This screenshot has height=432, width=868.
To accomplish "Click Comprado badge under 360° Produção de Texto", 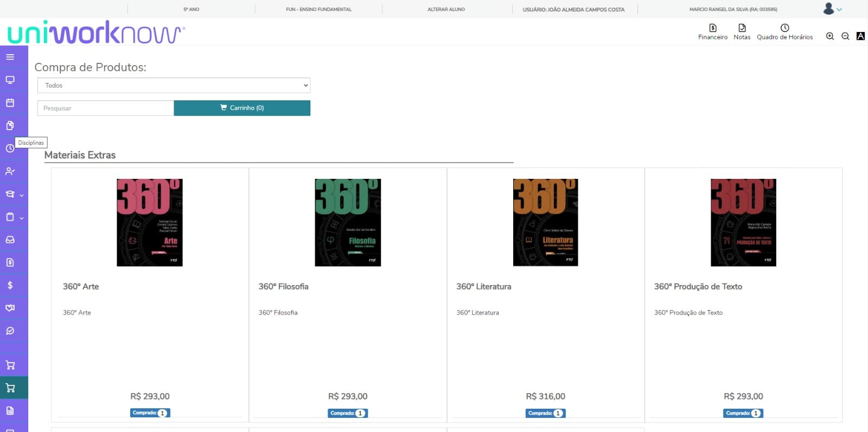I will [743, 413].
